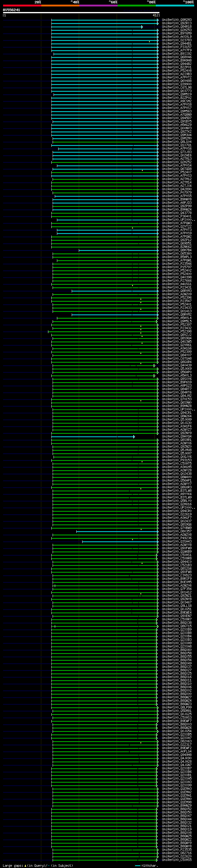Click the green ~80% identity legend segment
The image size is (197, 868).
[137, 6]
